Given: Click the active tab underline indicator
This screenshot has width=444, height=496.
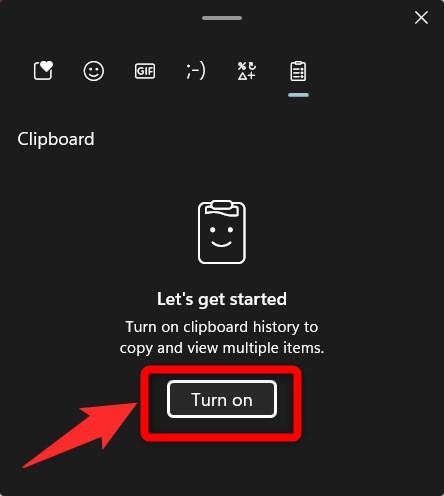Looking at the screenshot, I should (298, 95).
